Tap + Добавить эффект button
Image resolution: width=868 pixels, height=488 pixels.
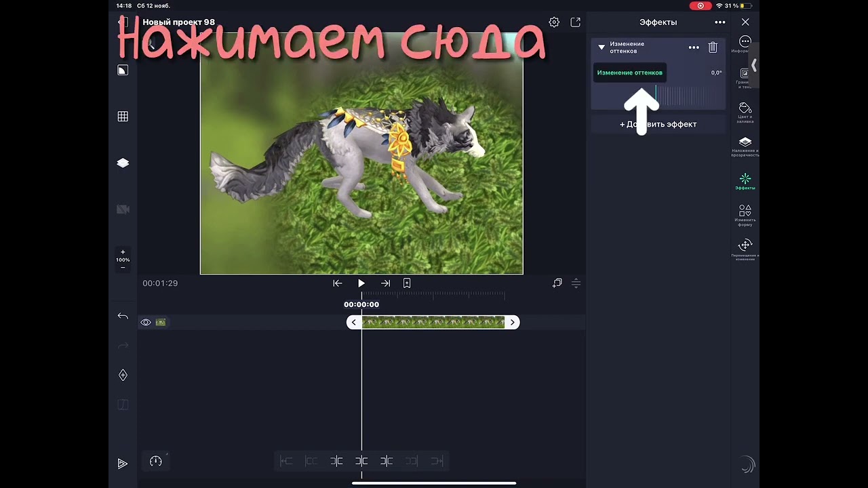[658, 124]
